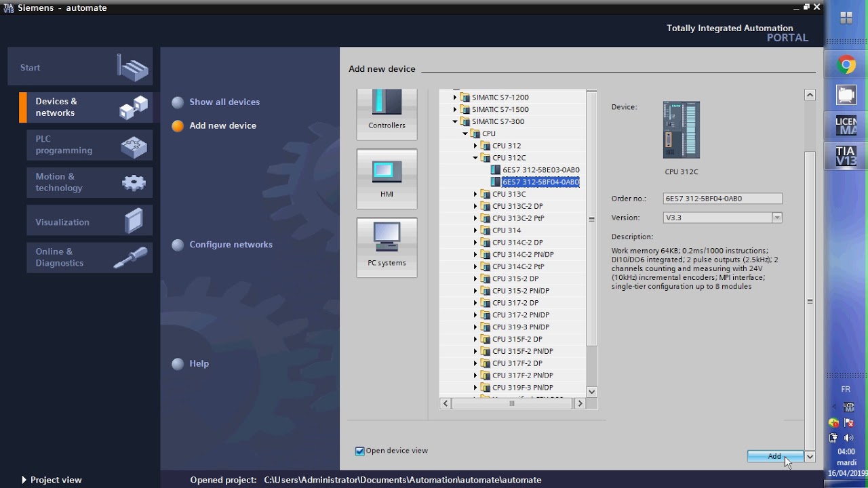Click the License Manager taskbar icon
The height and width of the screenshot is (488, 868).
point(846,126)
